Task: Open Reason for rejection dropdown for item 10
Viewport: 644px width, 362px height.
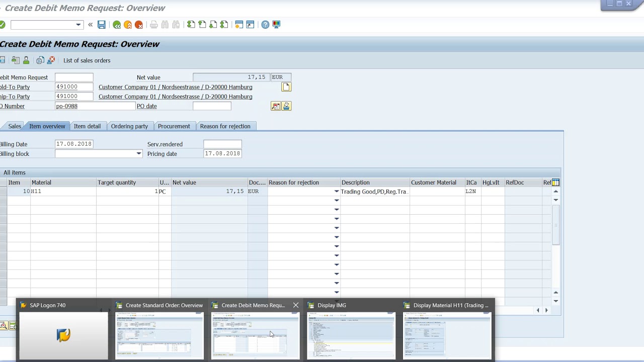Action: [x=337, y=192]
